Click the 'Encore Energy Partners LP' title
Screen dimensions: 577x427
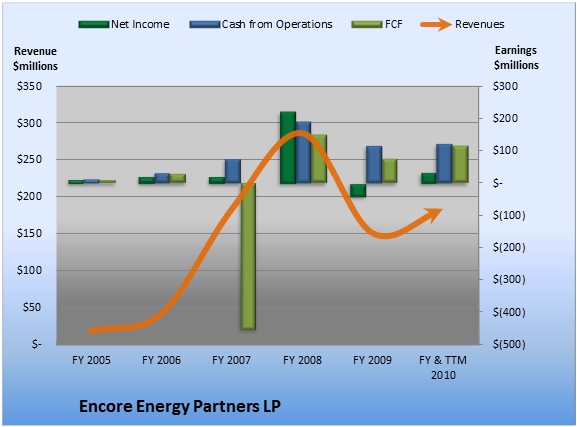(180, 406)
